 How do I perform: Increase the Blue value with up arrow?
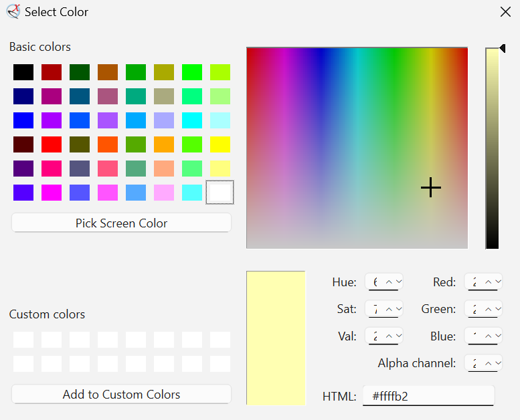click(x=489, y=336)
